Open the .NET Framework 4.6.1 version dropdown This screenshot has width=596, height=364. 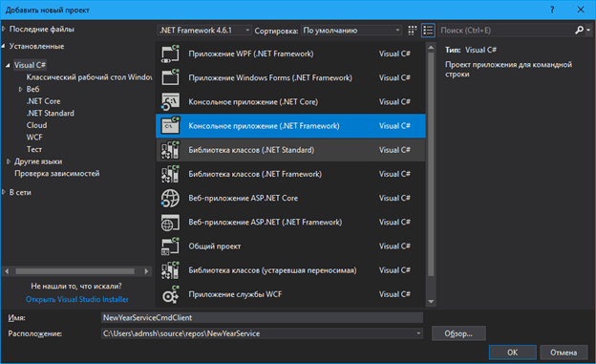pyautogui.click(x=204, y=30)
